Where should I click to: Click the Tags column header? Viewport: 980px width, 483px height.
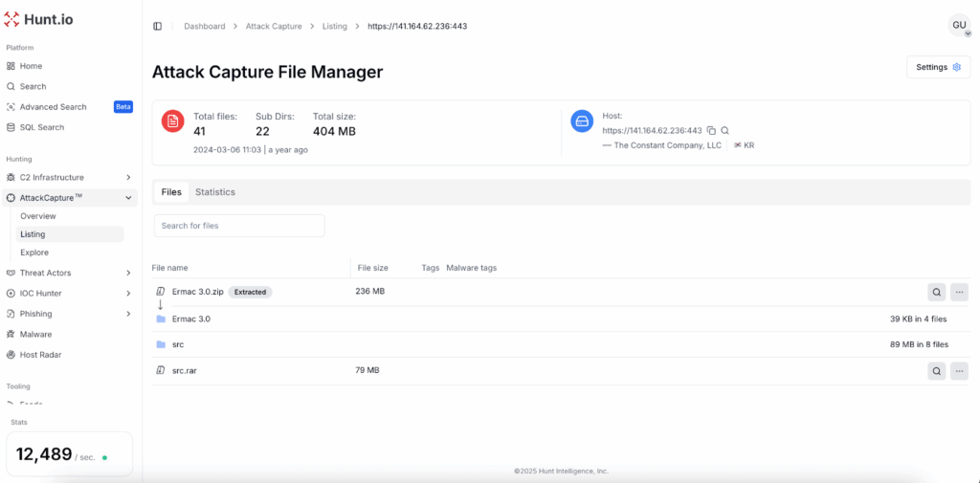[431, 268]
